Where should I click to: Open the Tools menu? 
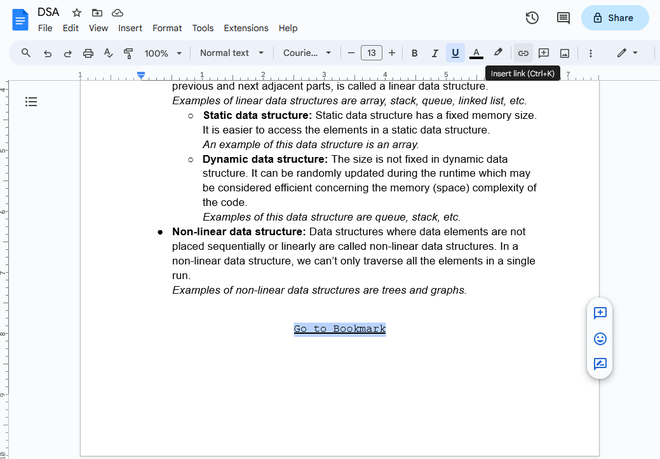point(203,28)
